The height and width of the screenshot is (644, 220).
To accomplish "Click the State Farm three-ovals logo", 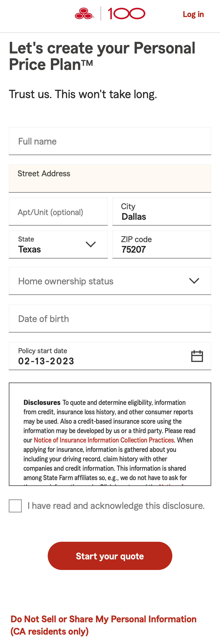I will click(84, 14).
